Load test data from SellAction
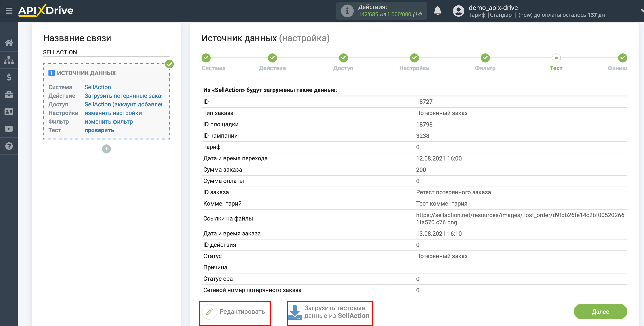 330,312
